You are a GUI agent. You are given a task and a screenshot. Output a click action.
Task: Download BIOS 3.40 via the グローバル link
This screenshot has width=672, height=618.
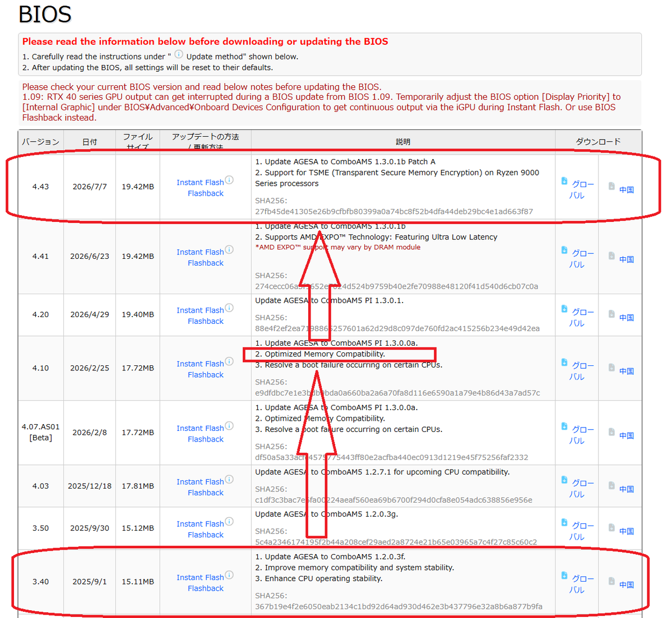click(x=581, y=584)
